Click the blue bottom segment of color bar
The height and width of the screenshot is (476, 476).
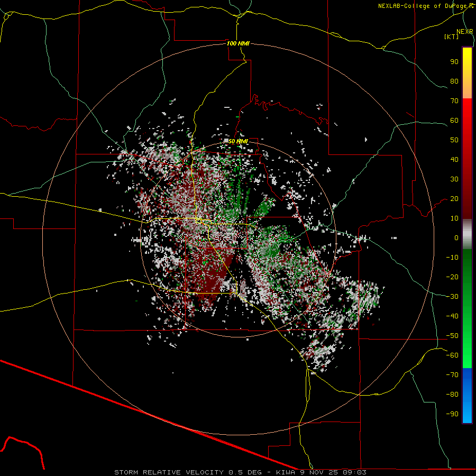(x=467, y=396)
